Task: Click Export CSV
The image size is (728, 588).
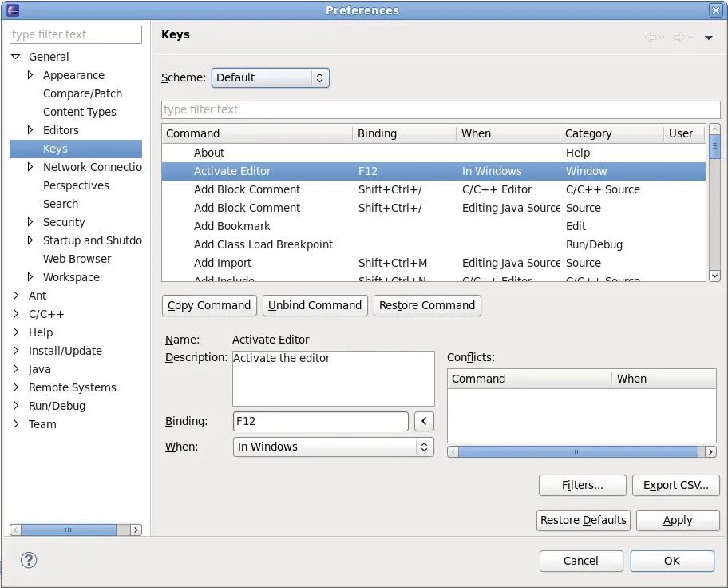Action: pos(676,485)
